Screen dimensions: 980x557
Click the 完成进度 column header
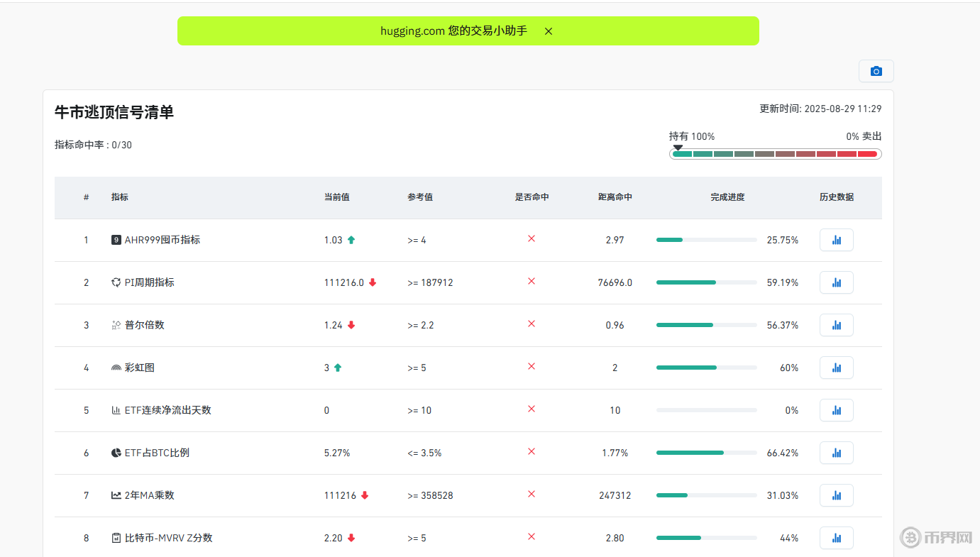[727, 197]
